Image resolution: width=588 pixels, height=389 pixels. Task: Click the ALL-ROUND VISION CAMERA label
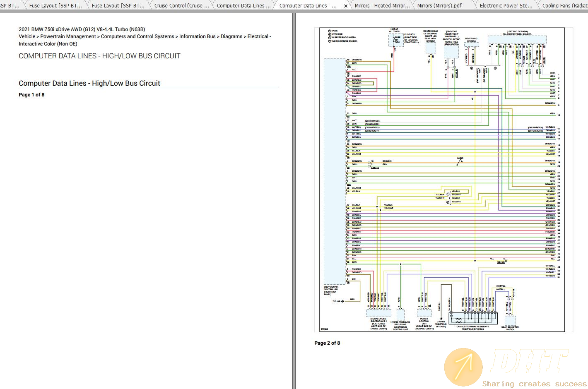tap(517, 33)
